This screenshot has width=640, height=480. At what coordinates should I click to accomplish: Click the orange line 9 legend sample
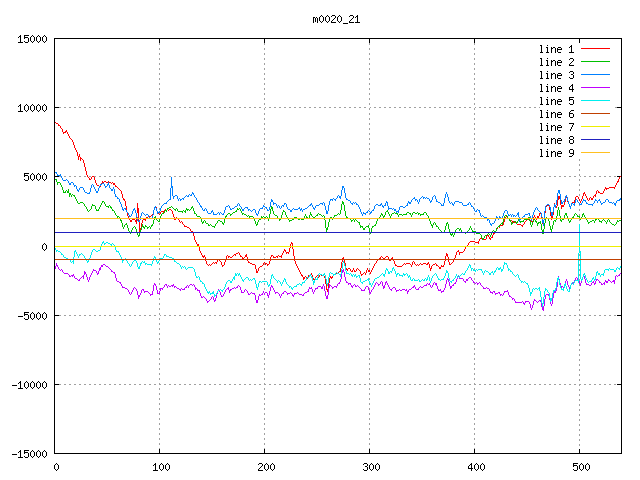coord(596,153)
